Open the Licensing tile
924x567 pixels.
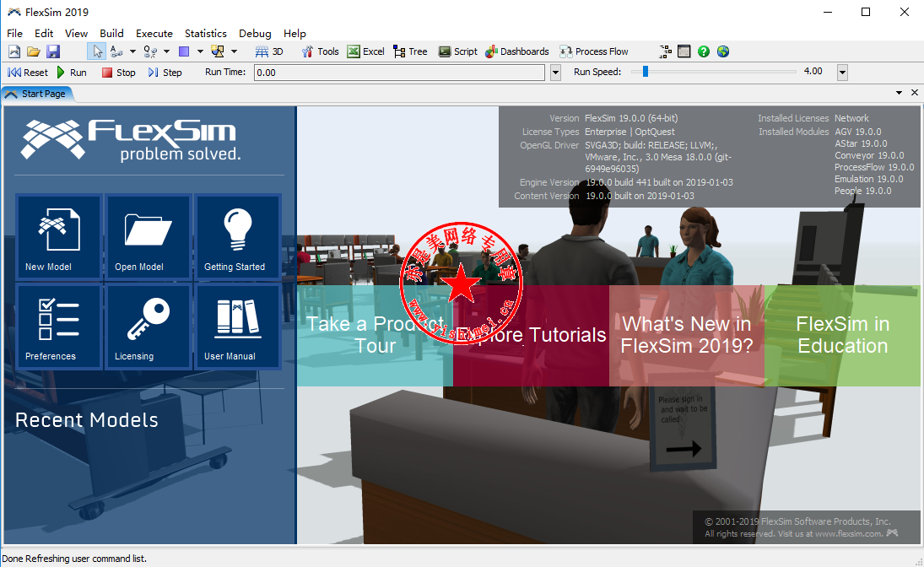coord(149,326)
